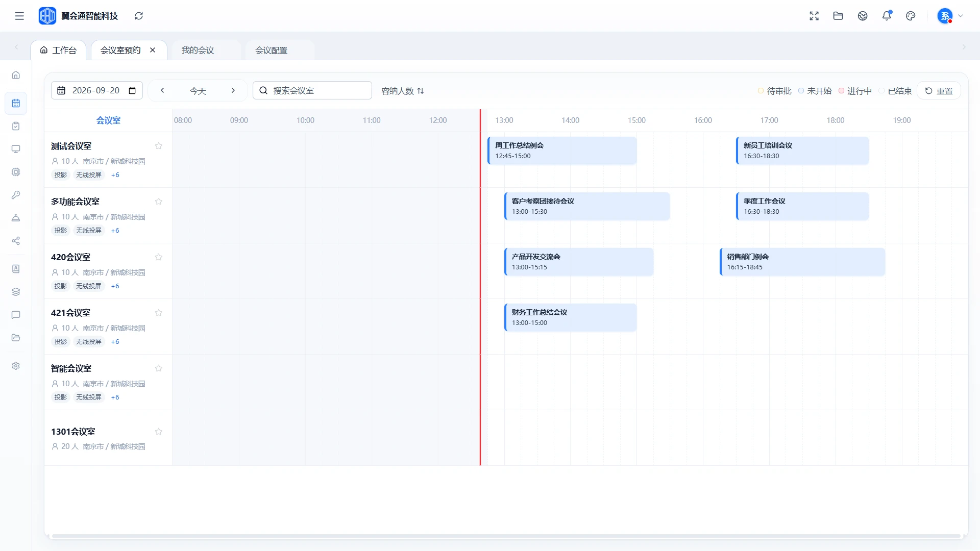This screenshot has height=551, width=980.
Task: Open the theme palette icon
Action: point(911,16)
